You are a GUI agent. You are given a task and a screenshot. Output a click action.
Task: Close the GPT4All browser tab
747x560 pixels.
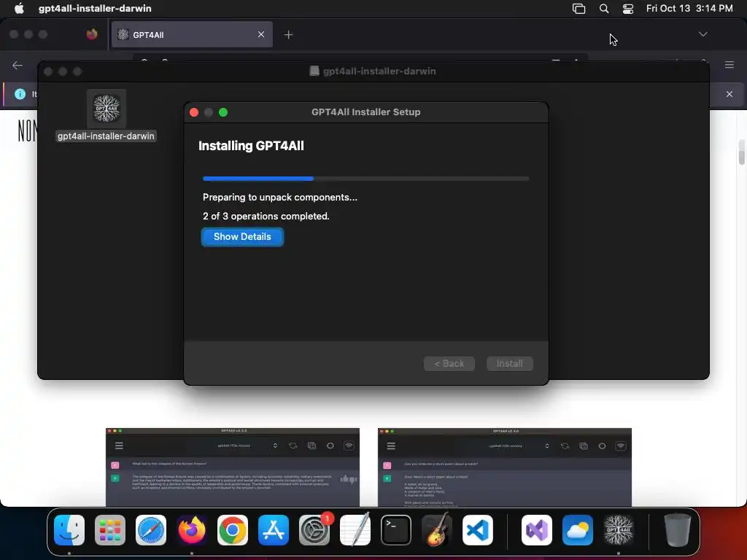pyautogui.click(x=261, y=34)
